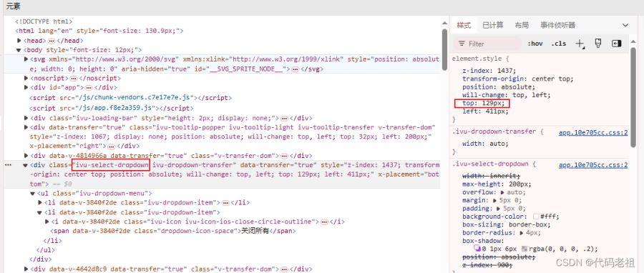Toggle the :hov element state button
Viewport: 644px width, 273px height.
point(535,44)
